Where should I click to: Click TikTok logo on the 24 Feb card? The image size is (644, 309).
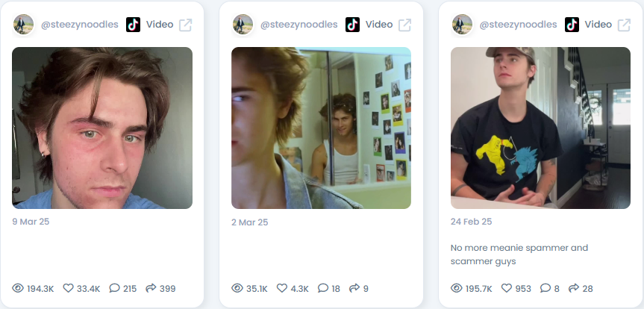coord(572,25)
